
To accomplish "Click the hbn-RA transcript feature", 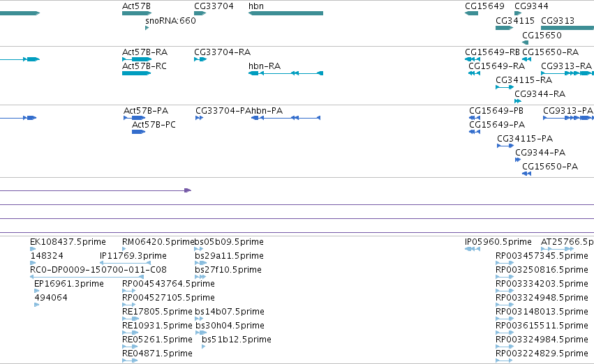I will 285,73.
